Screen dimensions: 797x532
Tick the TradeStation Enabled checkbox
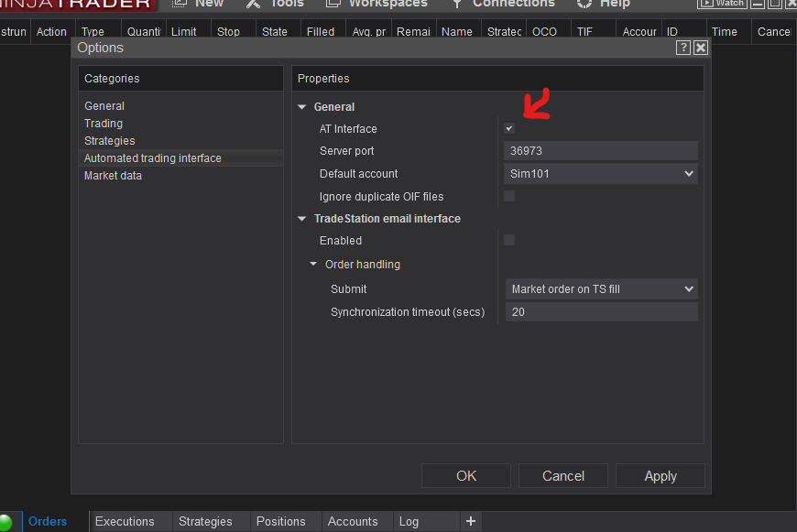click(509, 240)
